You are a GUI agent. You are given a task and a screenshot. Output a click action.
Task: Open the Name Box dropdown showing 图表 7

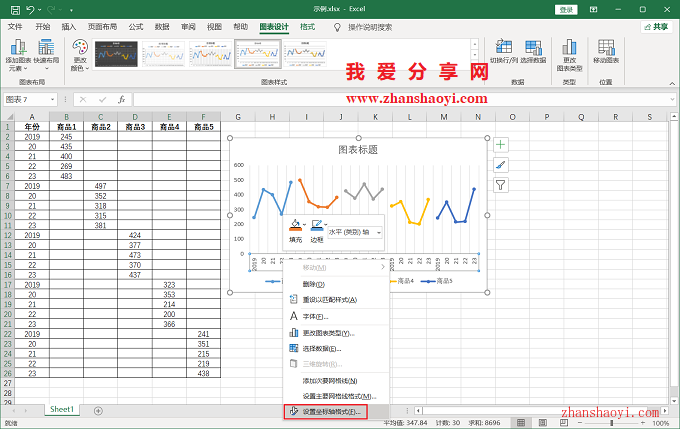pos(52,100)
